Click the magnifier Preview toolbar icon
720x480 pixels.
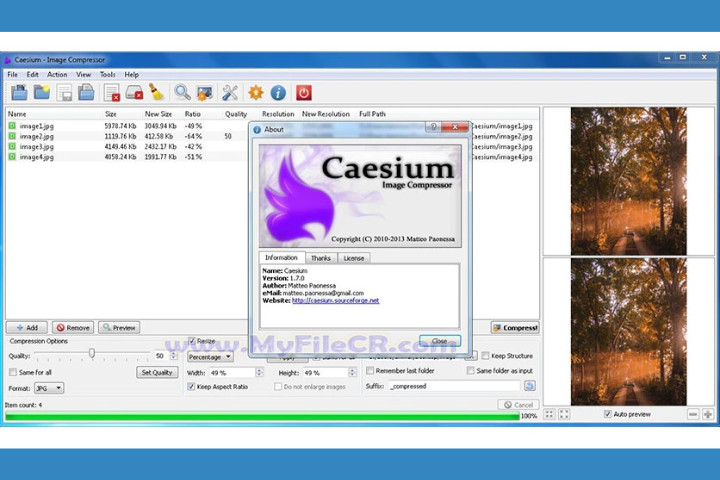click(182, 93)
